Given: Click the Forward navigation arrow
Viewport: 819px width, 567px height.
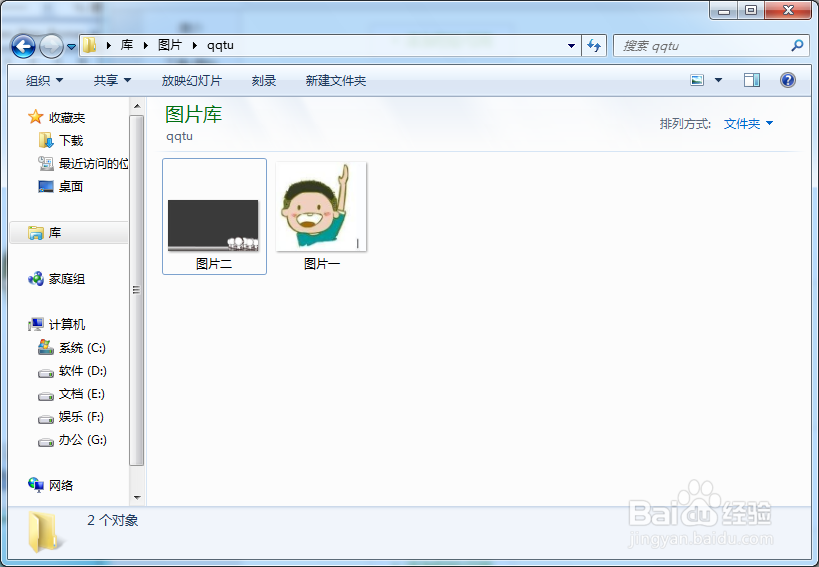Looking at the screenshot, I should [x=51, y=46].
